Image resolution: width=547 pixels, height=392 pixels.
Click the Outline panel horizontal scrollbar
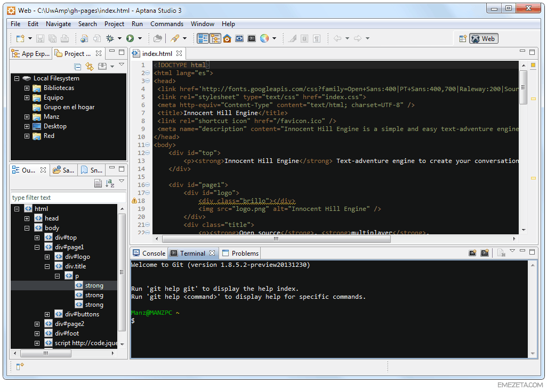(x=46, y=353)
